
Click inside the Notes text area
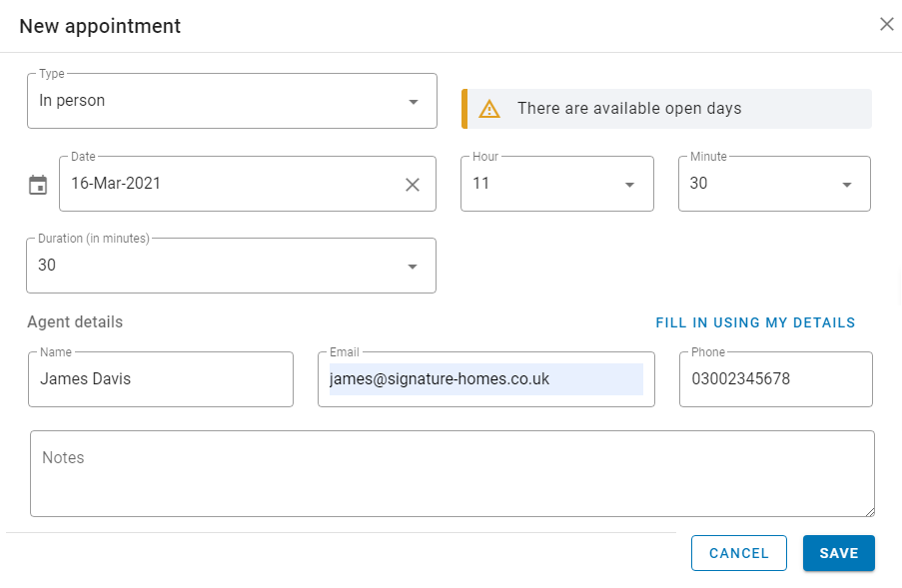pyautogui.click(x=452, y=473)
